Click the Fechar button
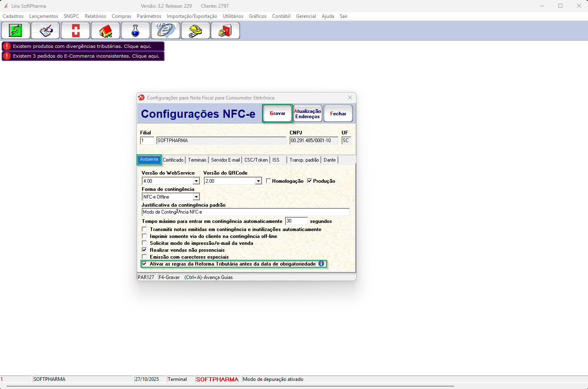Screen dimensions: 588x389 [x=338, y=114]
